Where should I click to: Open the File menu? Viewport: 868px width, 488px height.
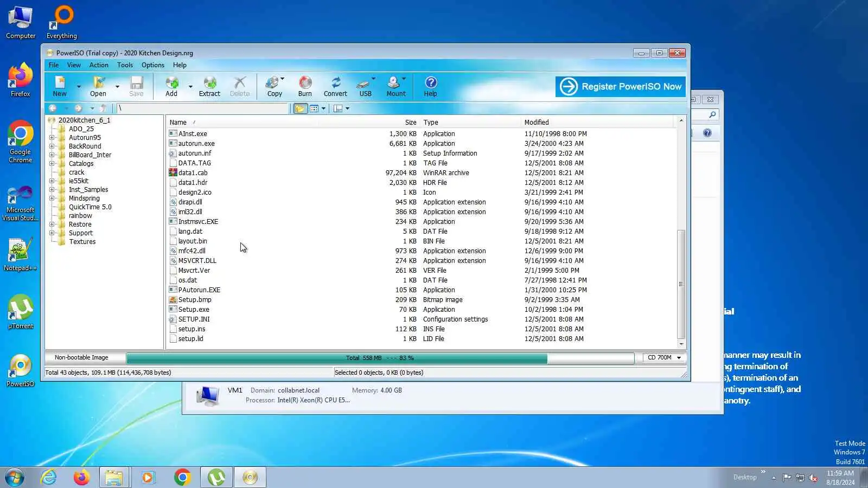coord(54,65)
